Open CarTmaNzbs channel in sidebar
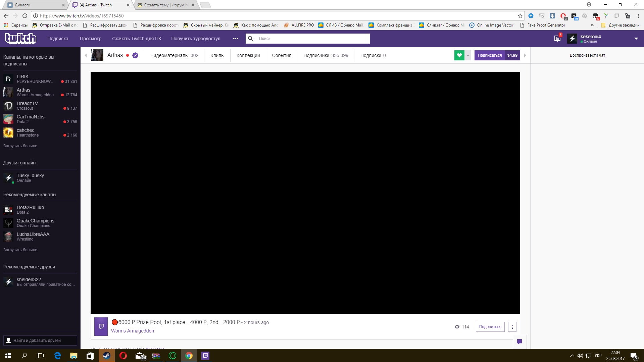 (x=40, y=119)
